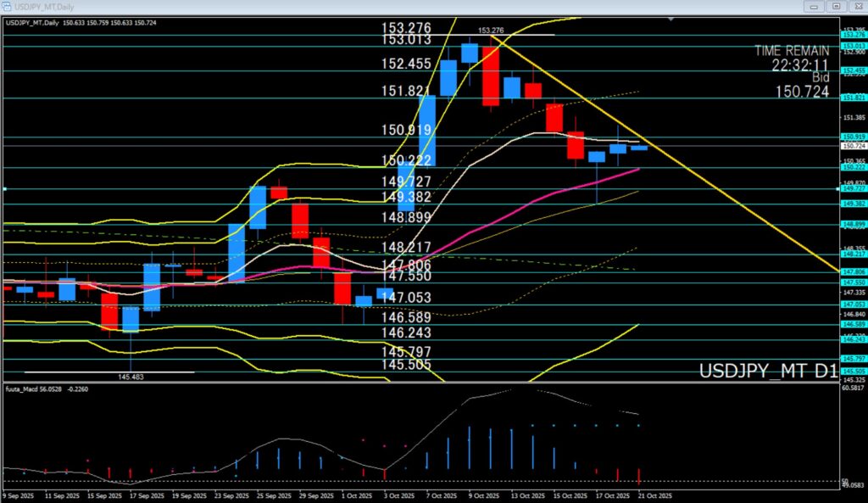Click the chart window icon in title bar
The height and width of the screenshot is (503, 868).
[7, 6]
